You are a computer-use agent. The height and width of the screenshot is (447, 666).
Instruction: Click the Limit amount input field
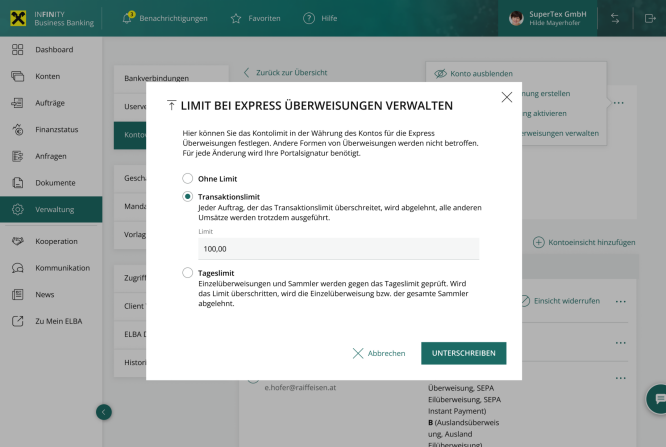tap(338, 248)
